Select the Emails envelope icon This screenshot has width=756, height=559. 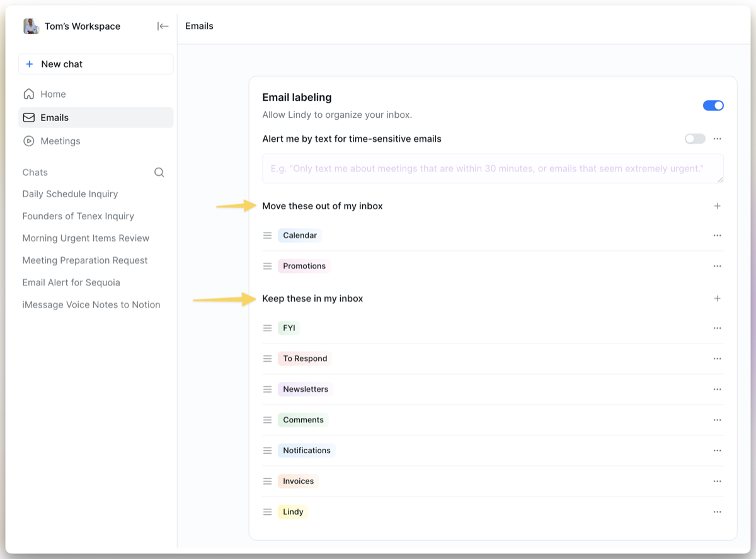click(29, 117)
